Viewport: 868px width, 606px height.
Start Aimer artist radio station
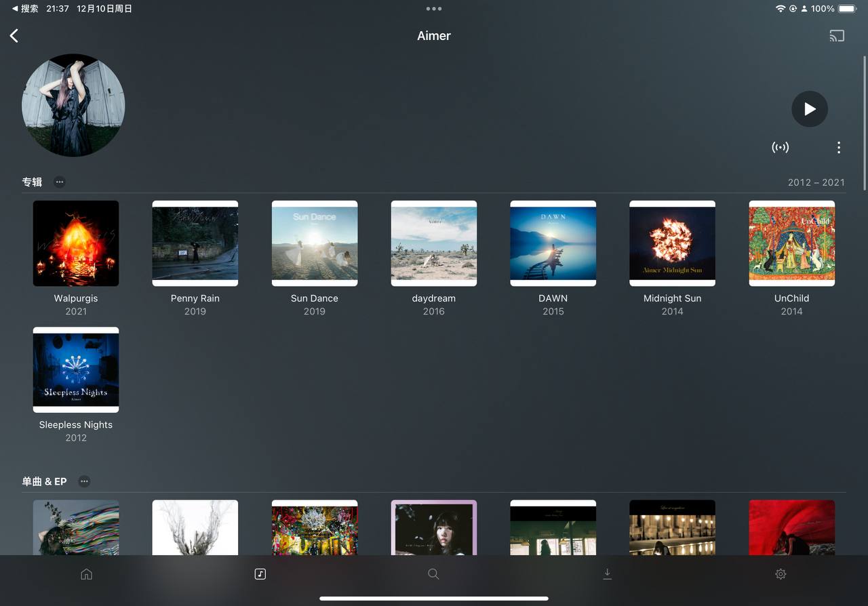(781, 147)
